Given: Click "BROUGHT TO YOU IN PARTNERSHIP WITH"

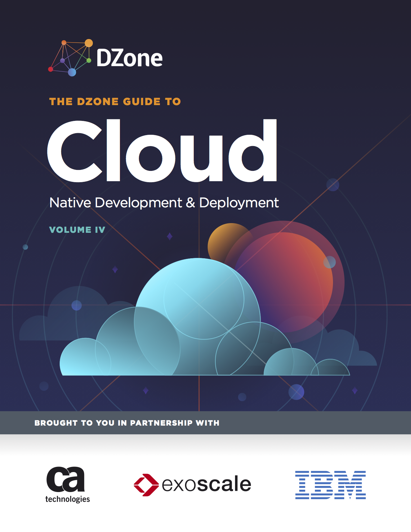Looking at the screenshot, I should click(127, 423).
